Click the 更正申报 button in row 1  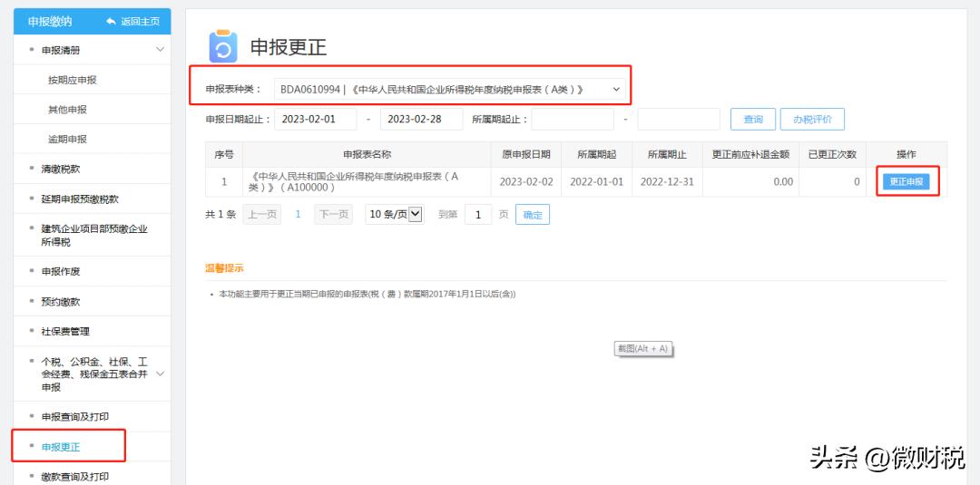click(906, 181)
